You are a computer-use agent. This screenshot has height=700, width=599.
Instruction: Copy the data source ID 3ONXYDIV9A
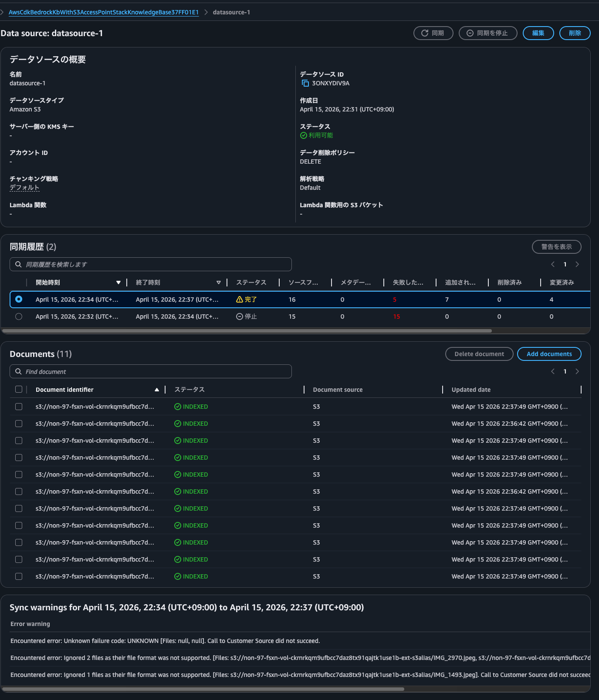pyautogui.click(x=305, y=83)
